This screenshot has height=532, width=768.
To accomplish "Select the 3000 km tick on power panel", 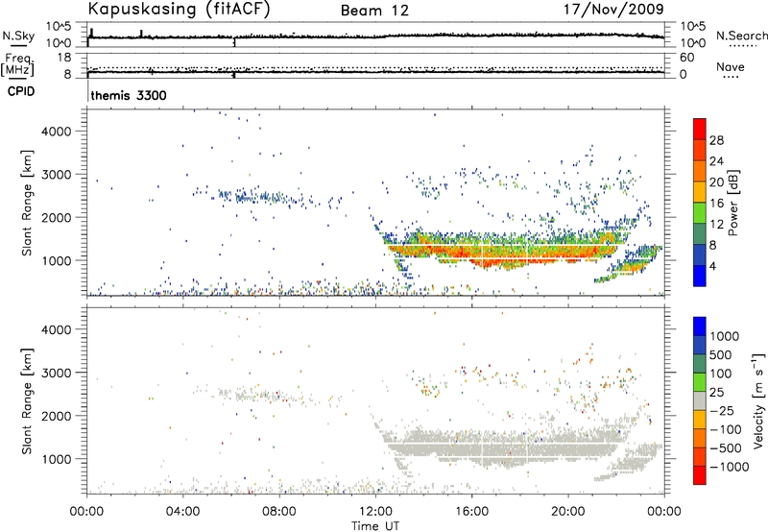I will coord(56,175).
